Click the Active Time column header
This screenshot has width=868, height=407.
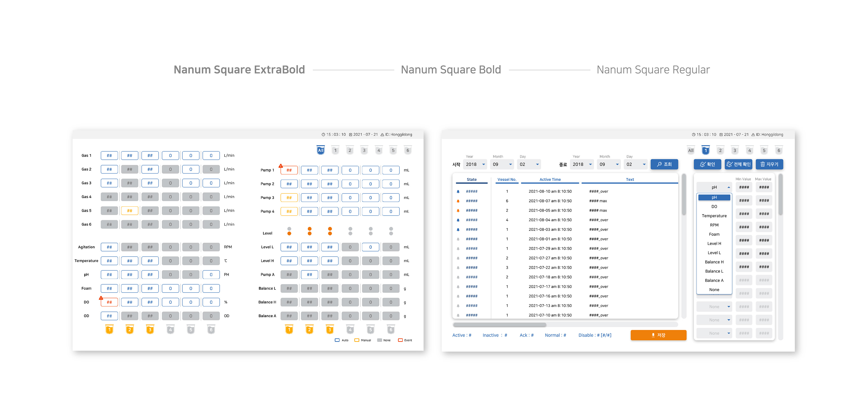[550, 180]
